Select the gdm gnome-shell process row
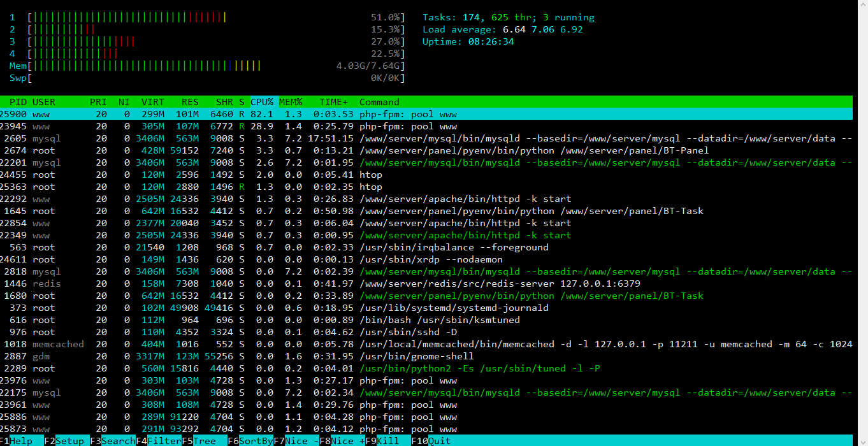The height and width of the screenshot is (446, 868). [x=426, y=356]
